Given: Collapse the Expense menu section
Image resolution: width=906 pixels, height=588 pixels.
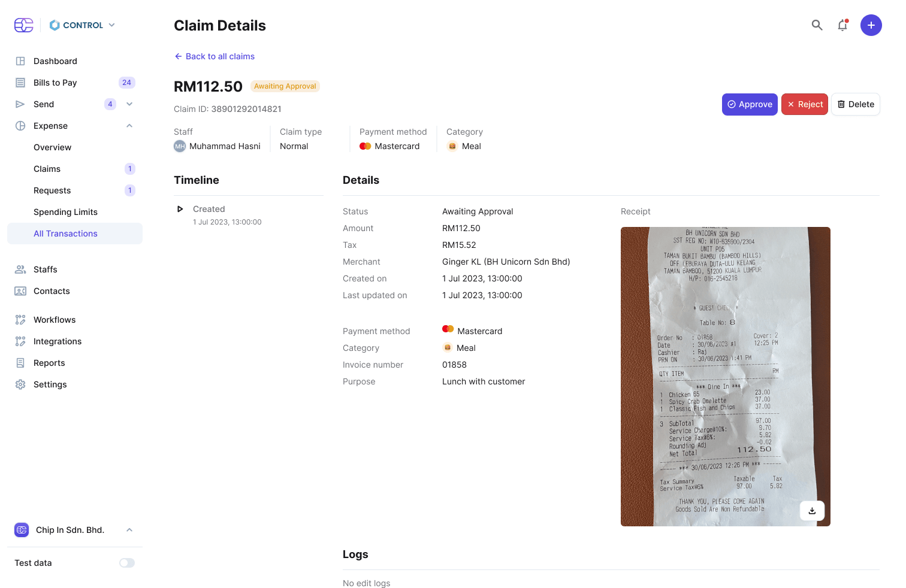Looking at the screenshot, I should tap(129, 126).
